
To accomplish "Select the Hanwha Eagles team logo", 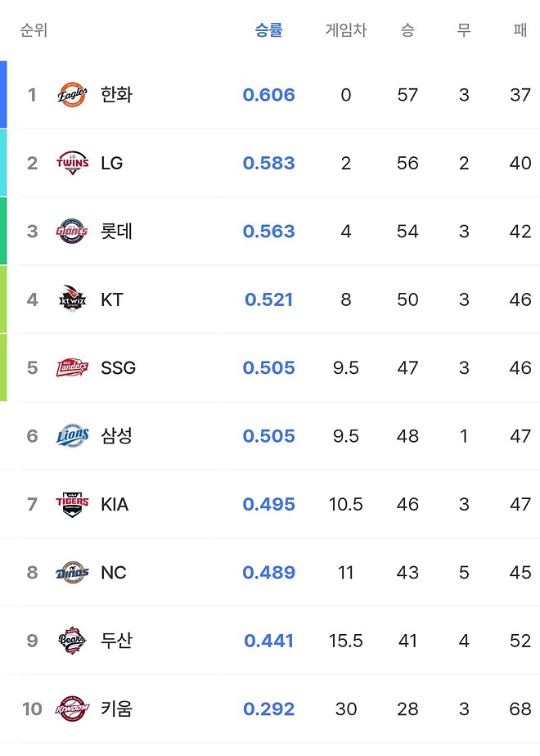I will point(74,94).
